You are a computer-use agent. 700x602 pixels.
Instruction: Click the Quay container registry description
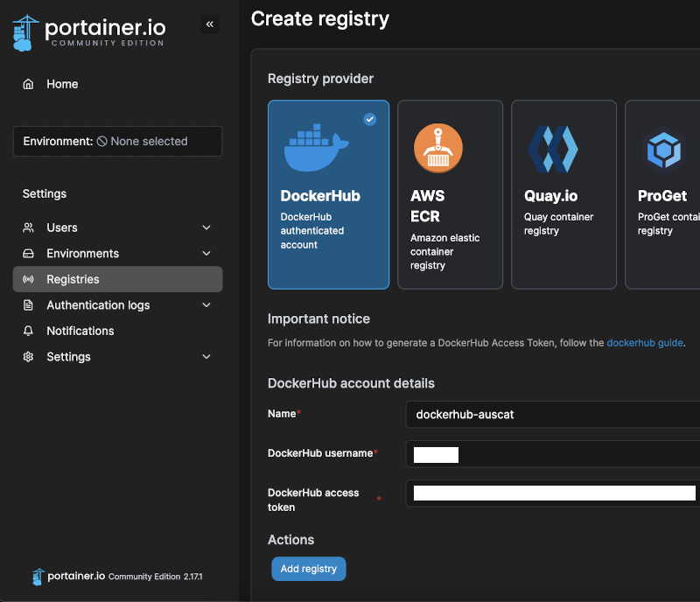coord(558,224)
